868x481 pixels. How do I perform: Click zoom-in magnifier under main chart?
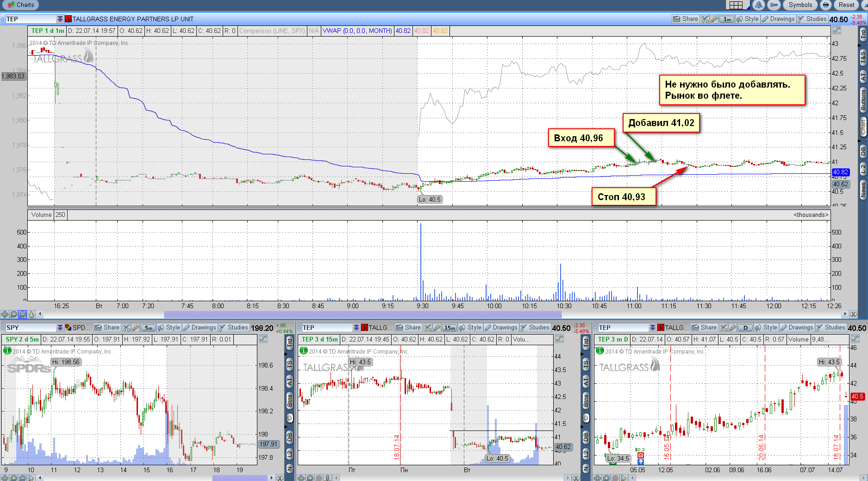(x=13, y=314)
